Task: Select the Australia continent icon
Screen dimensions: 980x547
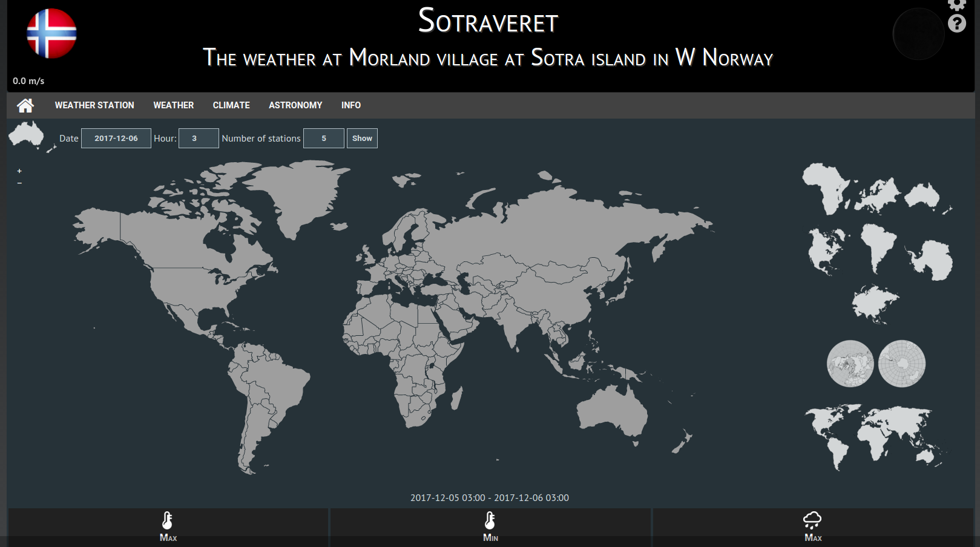Action: [x=922, y=194]
